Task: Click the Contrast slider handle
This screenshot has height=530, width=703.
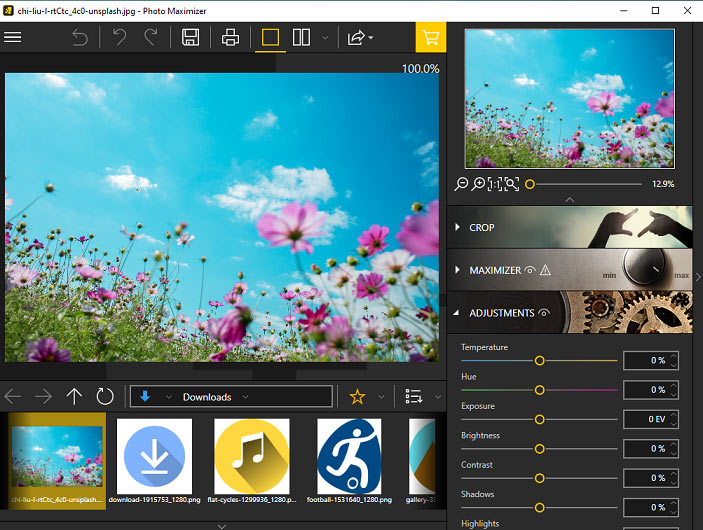Action: (539, 478)
